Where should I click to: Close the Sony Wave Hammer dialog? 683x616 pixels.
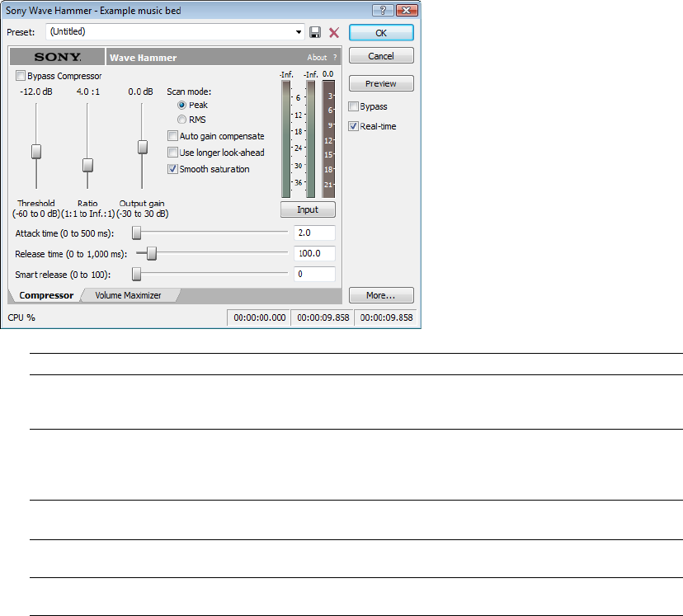point(407,10)
